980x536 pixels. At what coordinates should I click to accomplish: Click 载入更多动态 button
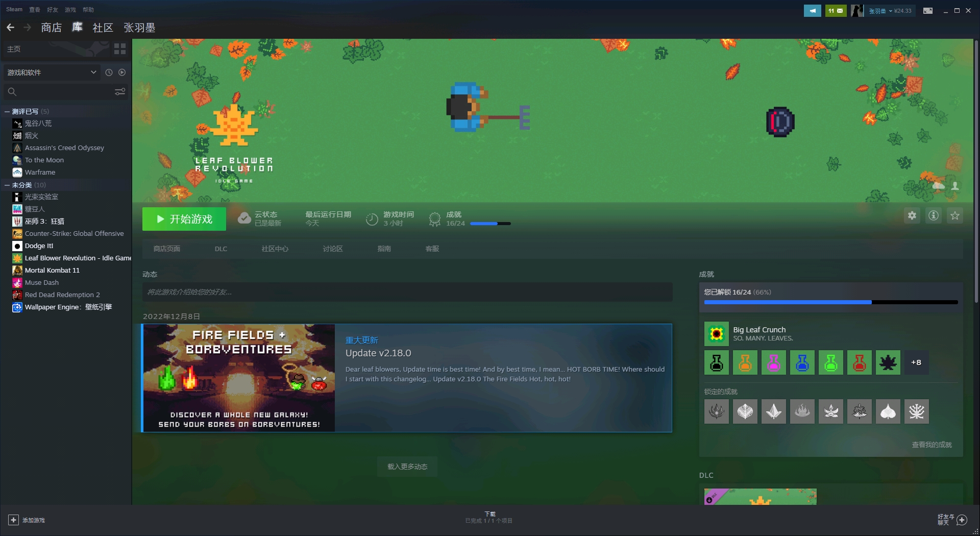coord(407,467)
